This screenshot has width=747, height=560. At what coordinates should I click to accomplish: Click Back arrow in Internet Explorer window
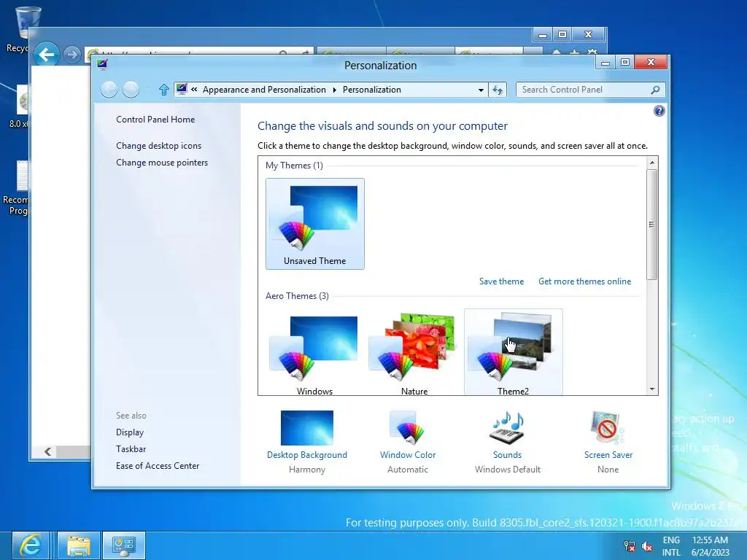click(x=46, y=55)
